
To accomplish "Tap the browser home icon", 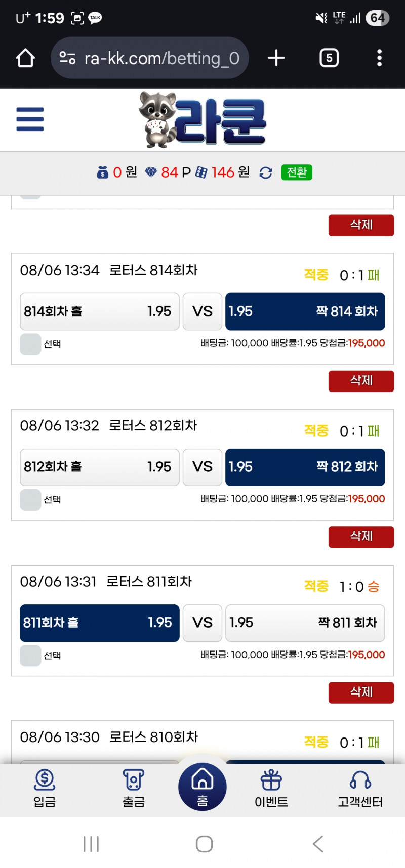I will 25,58.
